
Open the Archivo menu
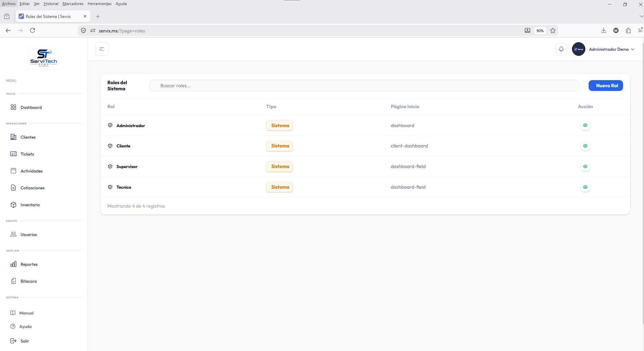pyautogui.click(x=9, y=4)
